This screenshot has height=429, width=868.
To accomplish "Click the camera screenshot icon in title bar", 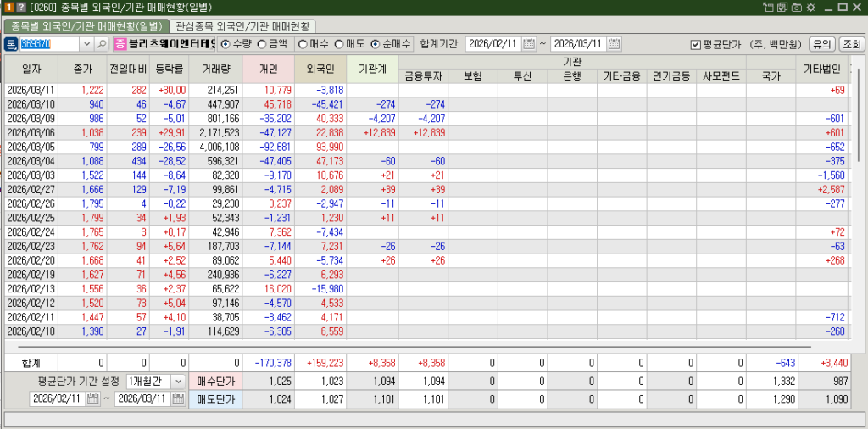I will 796,8.
